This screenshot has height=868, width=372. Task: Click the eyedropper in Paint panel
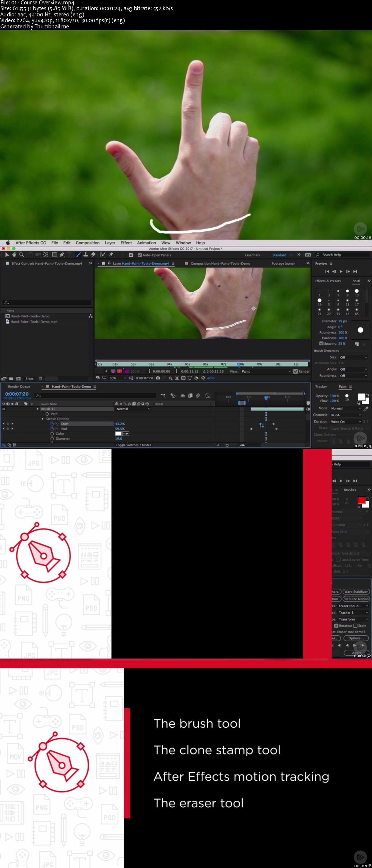366,409
